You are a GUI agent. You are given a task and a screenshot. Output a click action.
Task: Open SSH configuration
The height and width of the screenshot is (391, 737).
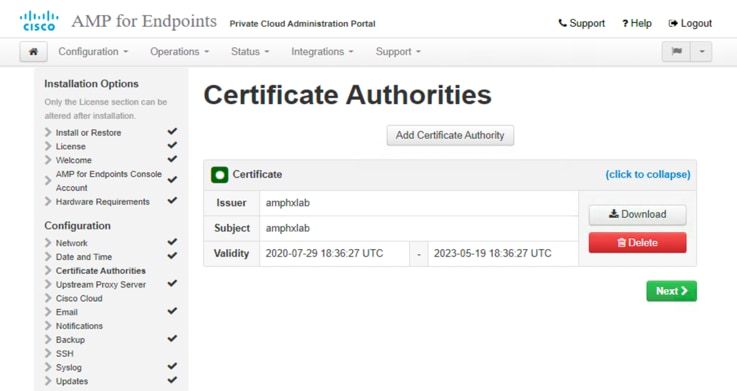(64, 353)
